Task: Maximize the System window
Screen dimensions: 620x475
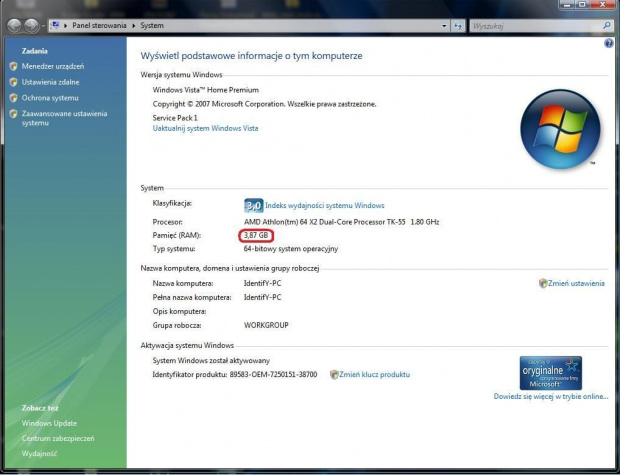Action: coord(582,5)
